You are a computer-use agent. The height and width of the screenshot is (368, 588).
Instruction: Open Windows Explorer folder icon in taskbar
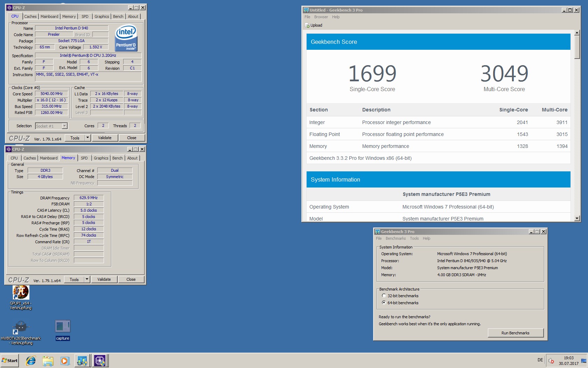[x=48, y=361]
